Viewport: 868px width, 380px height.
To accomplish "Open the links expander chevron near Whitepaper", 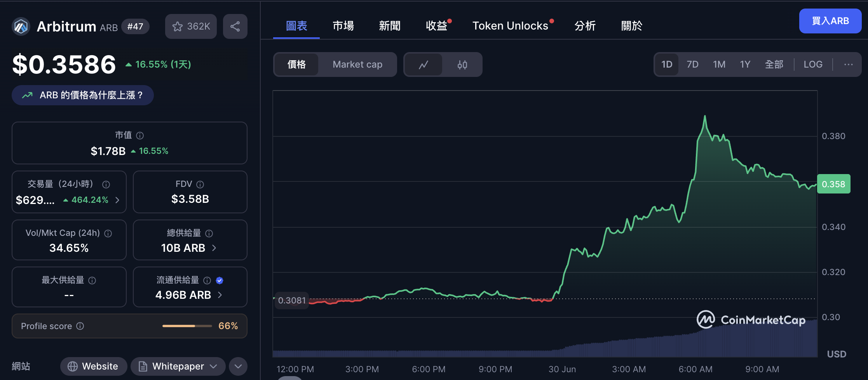I will (x=238, y=366).
